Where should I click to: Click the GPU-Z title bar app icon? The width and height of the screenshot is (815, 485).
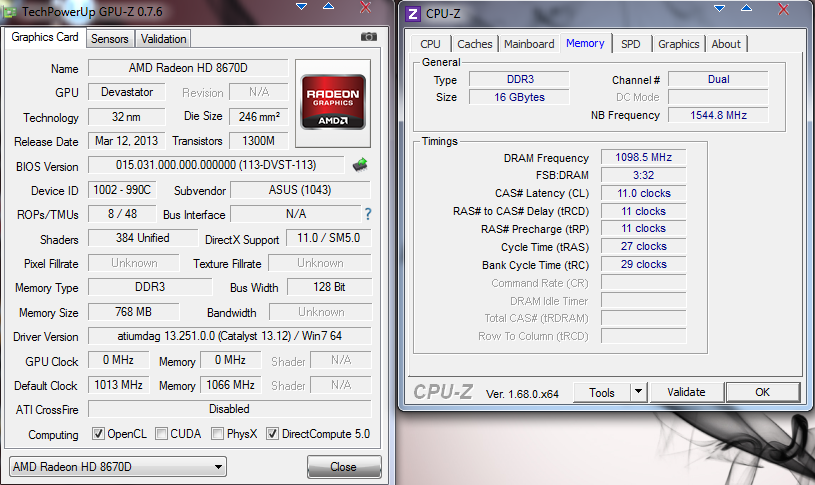point(9,11)
